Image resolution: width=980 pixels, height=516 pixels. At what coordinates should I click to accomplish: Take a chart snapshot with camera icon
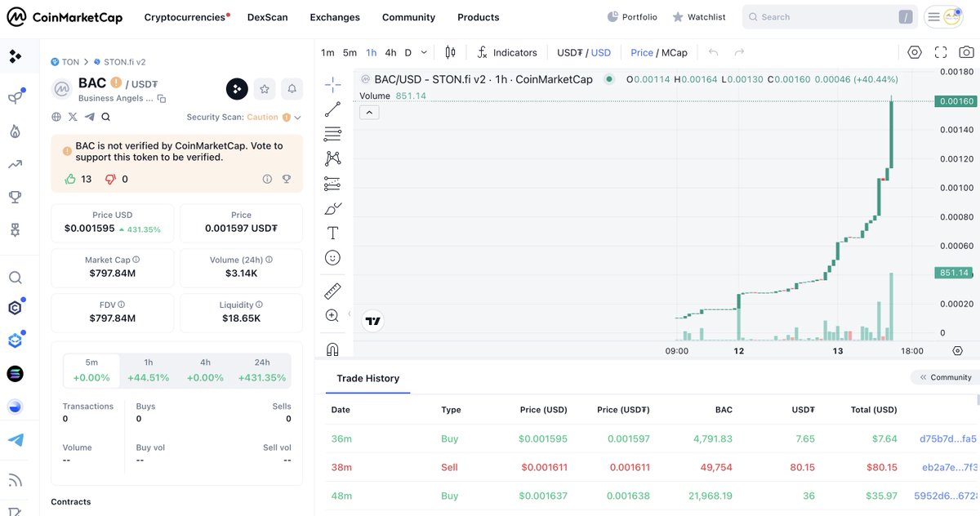pyautogui.click(x=966, y=52)
